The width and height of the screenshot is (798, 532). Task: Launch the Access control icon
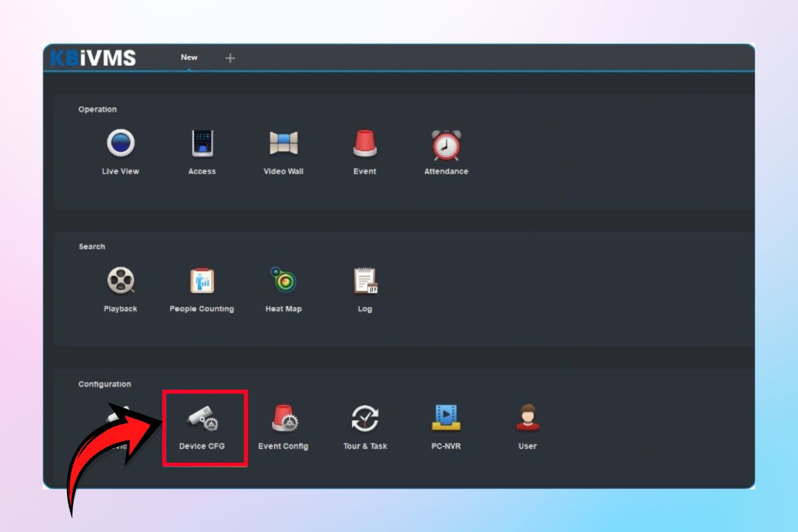coord(202,144)
